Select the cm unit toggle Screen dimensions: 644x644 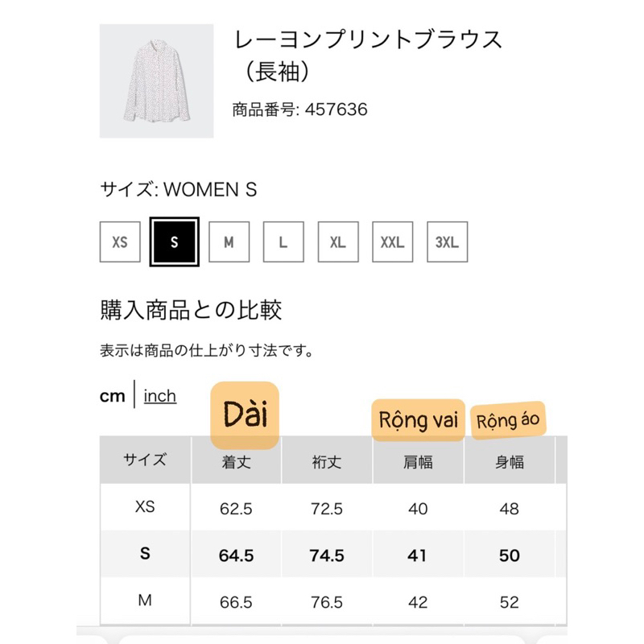pyautogui.click(x=113, y=396)
